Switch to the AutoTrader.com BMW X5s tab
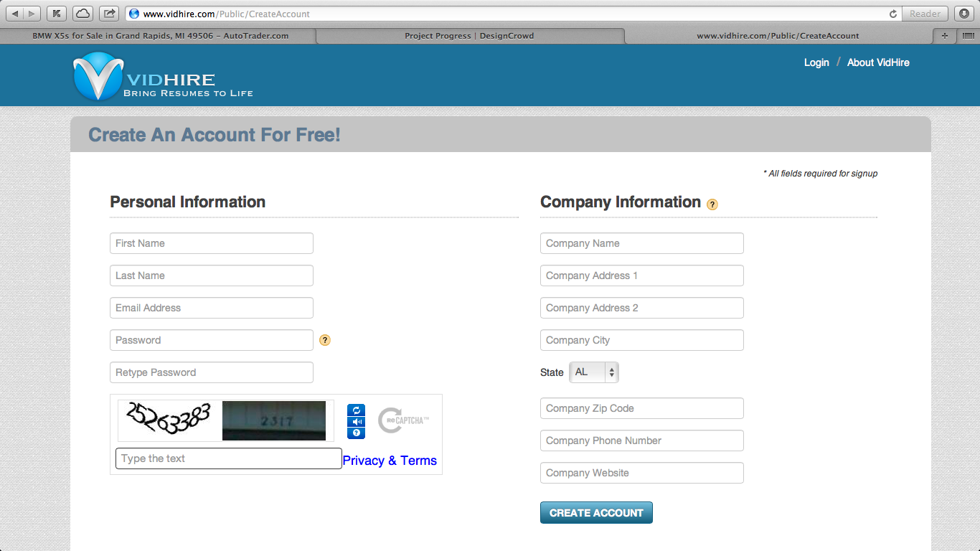This screenshot has height=551, width=980. [160, 36]
